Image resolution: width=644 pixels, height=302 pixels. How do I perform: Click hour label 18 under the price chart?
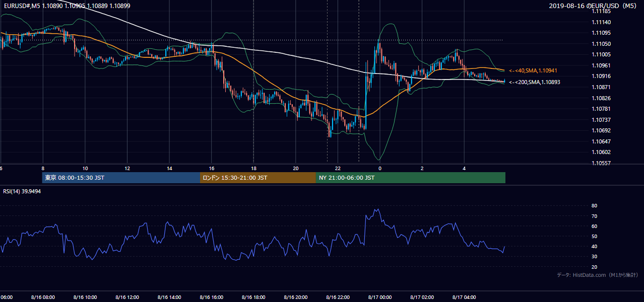click(253, 169)
